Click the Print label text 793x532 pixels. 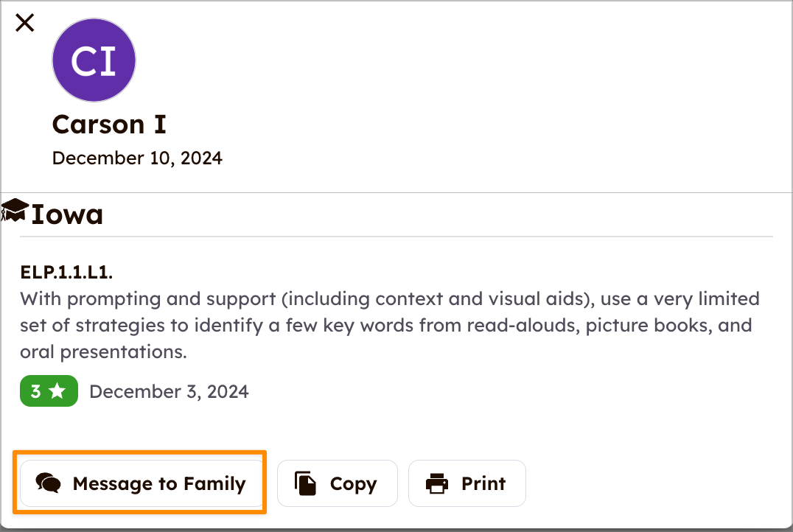[x=483, y=483]
